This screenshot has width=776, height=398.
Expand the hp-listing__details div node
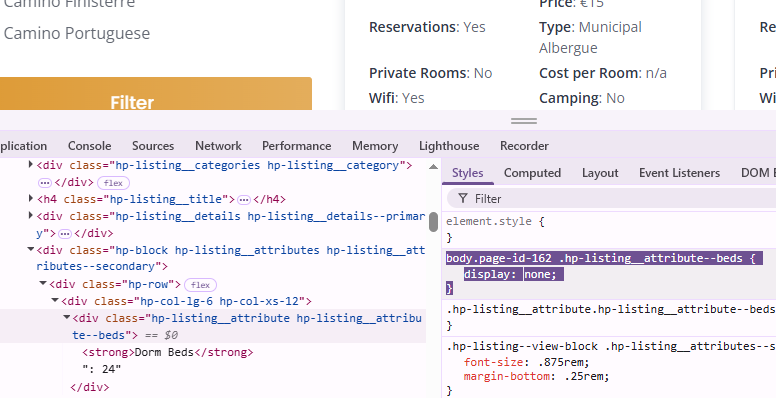pyautogui.click(x=31, y=215)
